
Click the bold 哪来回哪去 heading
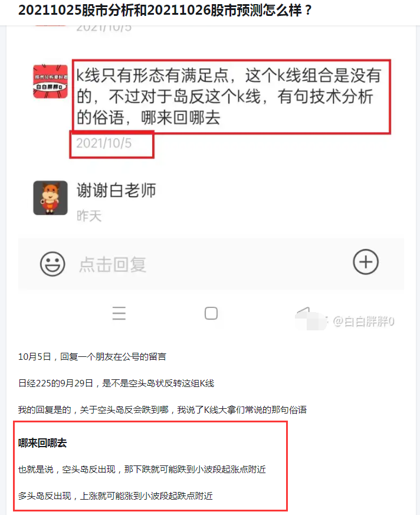[42, 443]
